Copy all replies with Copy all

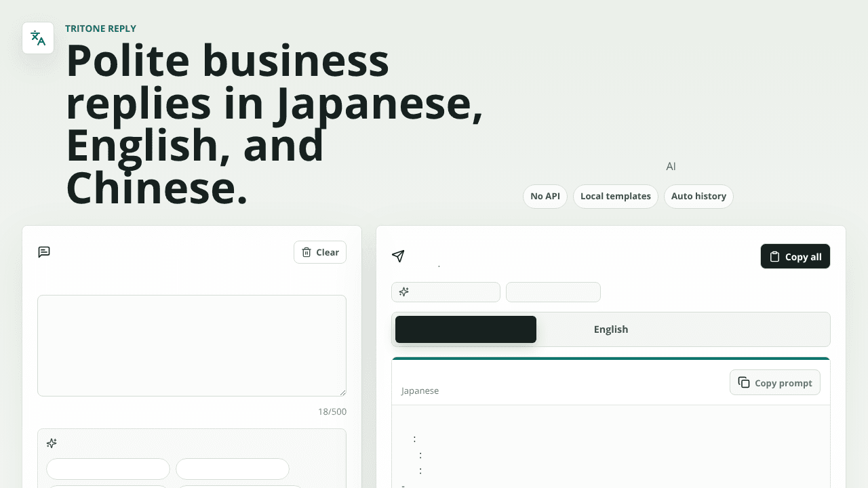pyautogui.click(x=795, y=256)
